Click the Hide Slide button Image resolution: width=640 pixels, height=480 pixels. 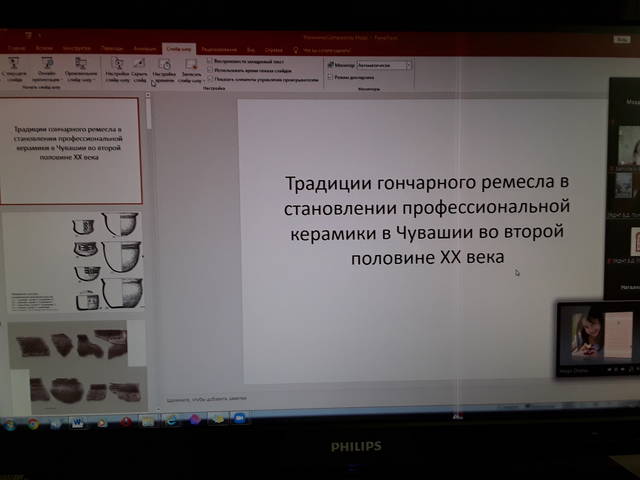coord(139,70)
